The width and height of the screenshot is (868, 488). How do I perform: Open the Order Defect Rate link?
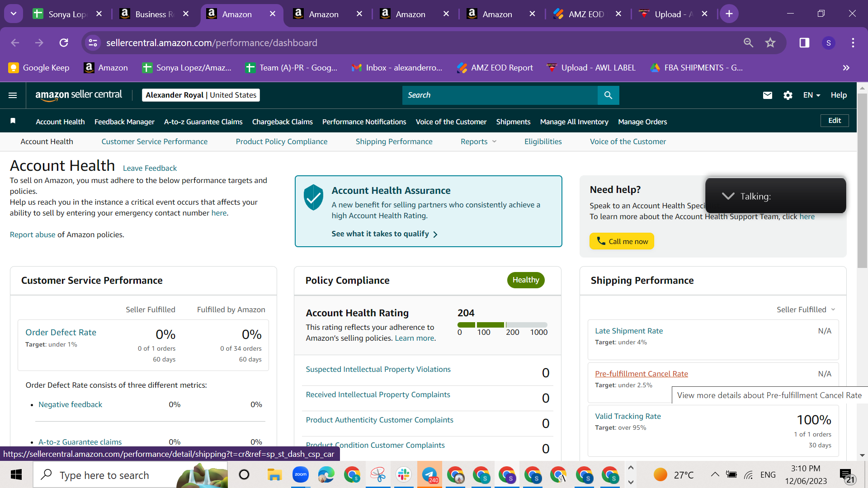pos(61,333)
